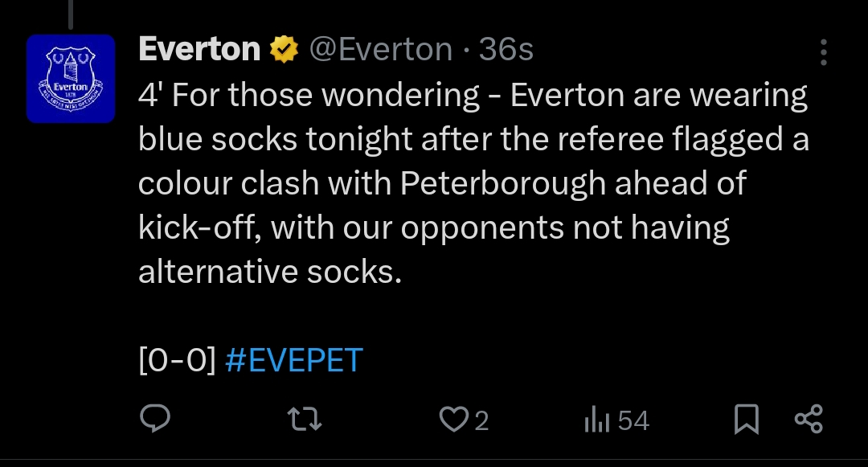Click the @Everton handle
The width and height of the screenshot is (868, 467).
click(381, 49)
